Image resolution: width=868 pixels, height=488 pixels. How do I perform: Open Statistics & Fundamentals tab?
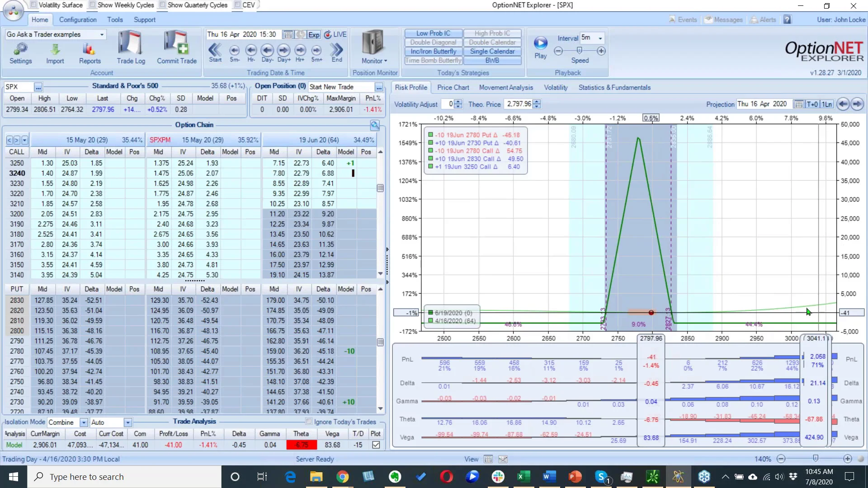pos(614,88)
